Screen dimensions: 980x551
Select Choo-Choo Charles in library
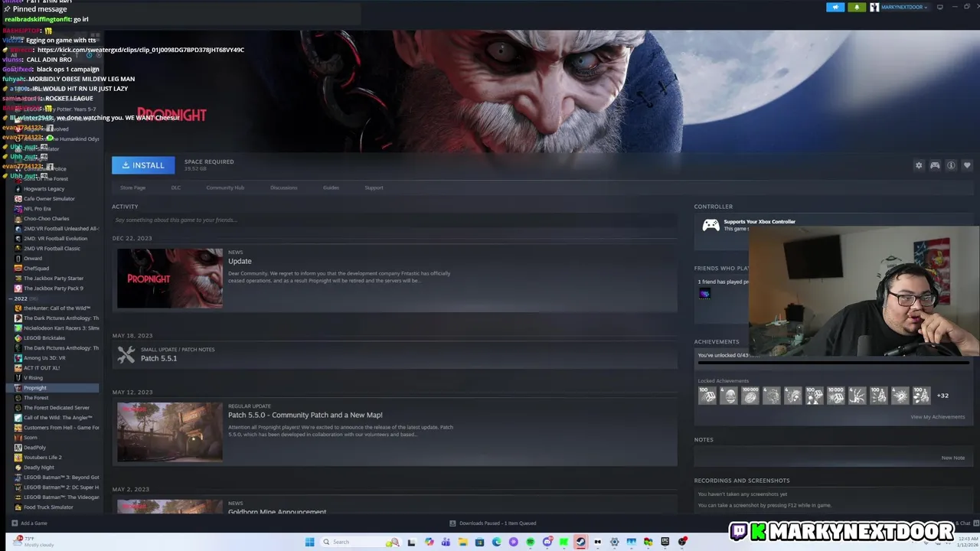(46, 218)
